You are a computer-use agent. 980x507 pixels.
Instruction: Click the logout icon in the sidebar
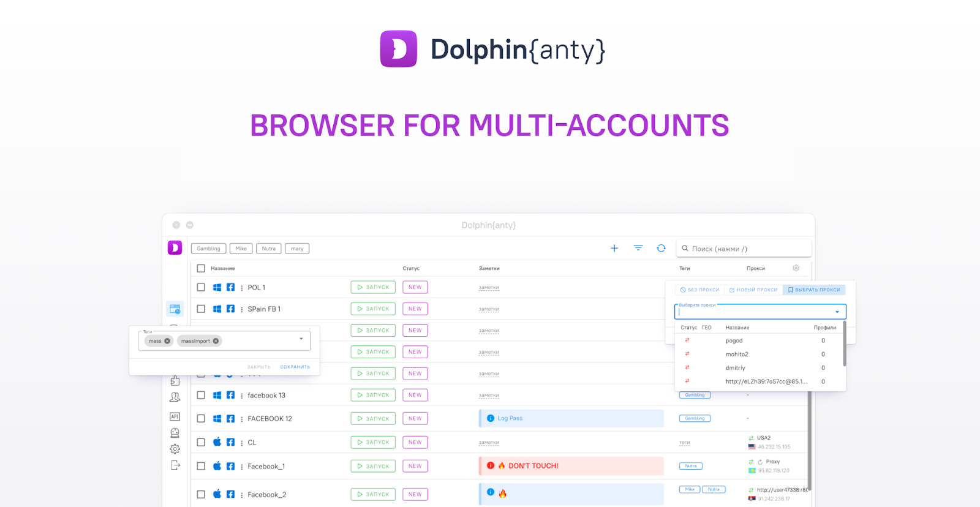[x=175, y=465]
